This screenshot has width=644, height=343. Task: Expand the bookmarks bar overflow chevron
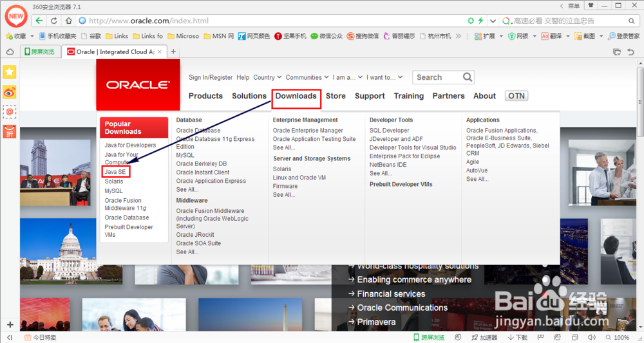(459, 36)
